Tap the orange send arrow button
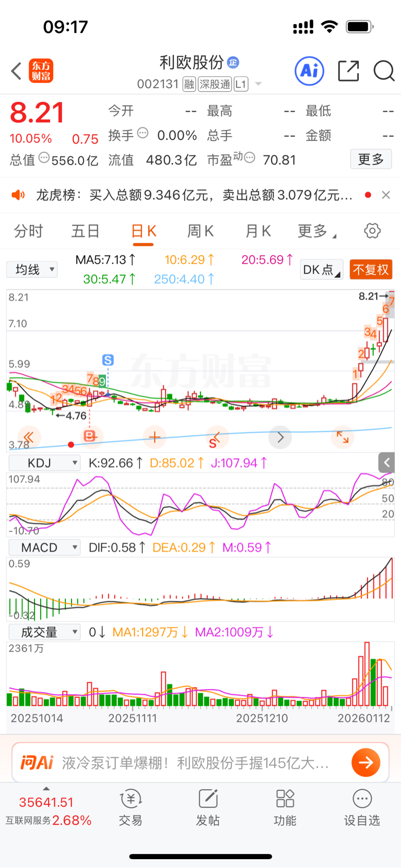 pyautogui.click(x=365, y=763)
